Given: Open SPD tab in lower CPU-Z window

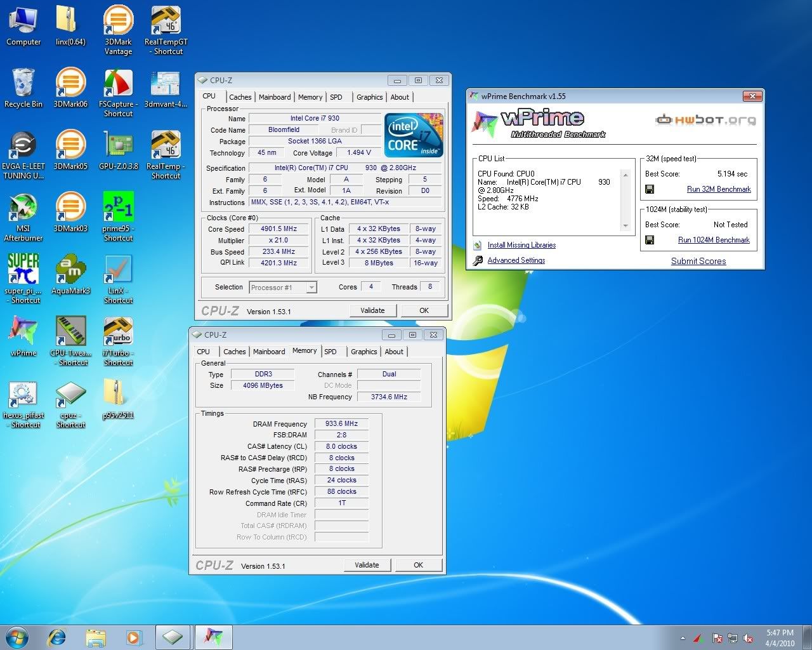Looking at the screenshot, I should (x=331, y=352).
